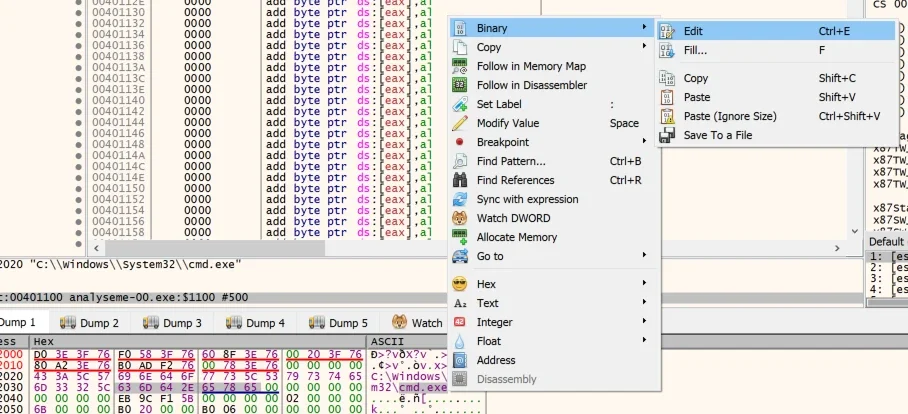Expand the Breakpoint submenu

click(555, 142)
